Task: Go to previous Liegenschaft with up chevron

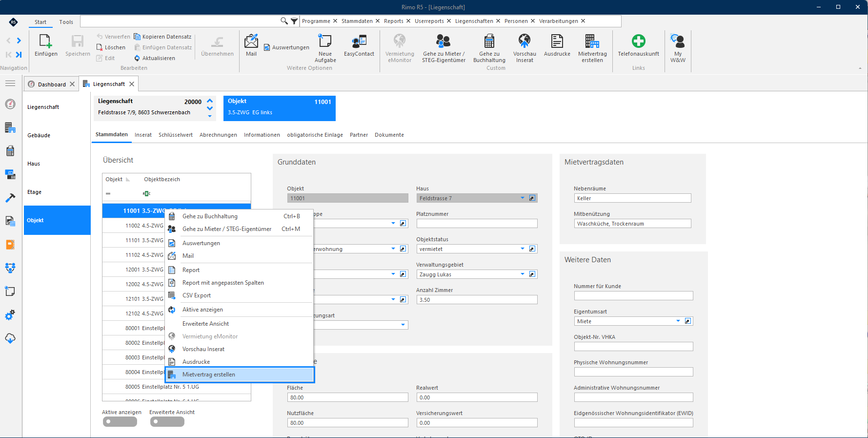Action: (x=210, y=101)
